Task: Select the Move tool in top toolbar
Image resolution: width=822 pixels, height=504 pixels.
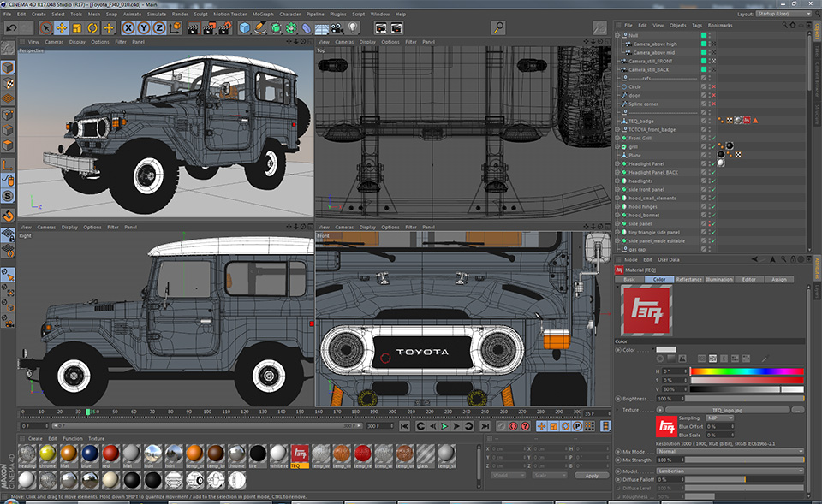Action: (62, 28)
